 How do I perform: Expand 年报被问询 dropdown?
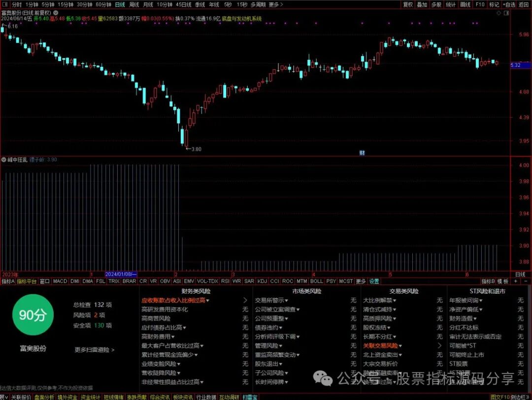coord(466,300)
